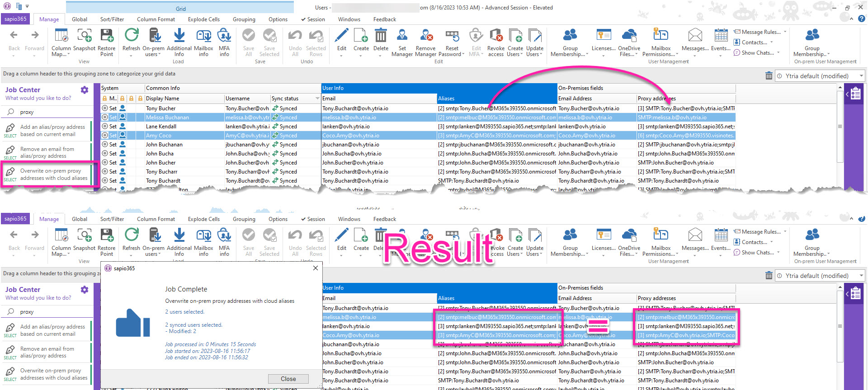The width and height of the screenshot is (868, 390).
Task: Close Job Complete dialog with X
Action: tap(316, 268)
